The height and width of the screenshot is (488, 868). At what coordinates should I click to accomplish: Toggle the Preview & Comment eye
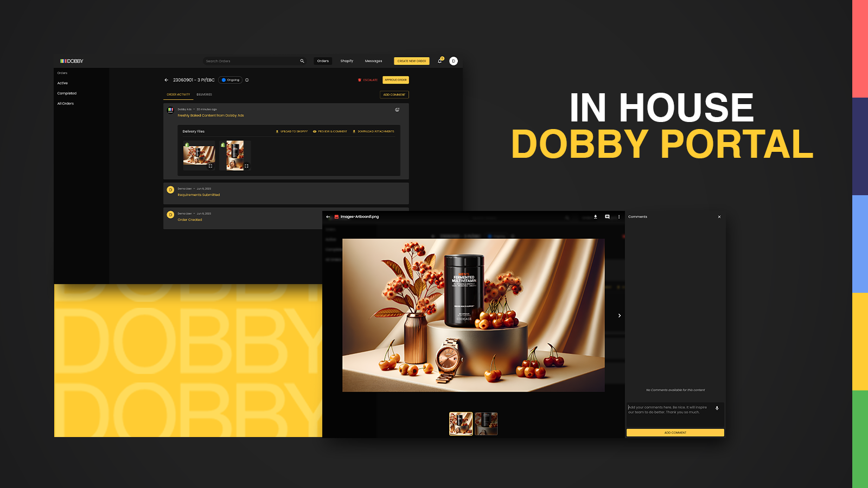(x=314, y=131)
